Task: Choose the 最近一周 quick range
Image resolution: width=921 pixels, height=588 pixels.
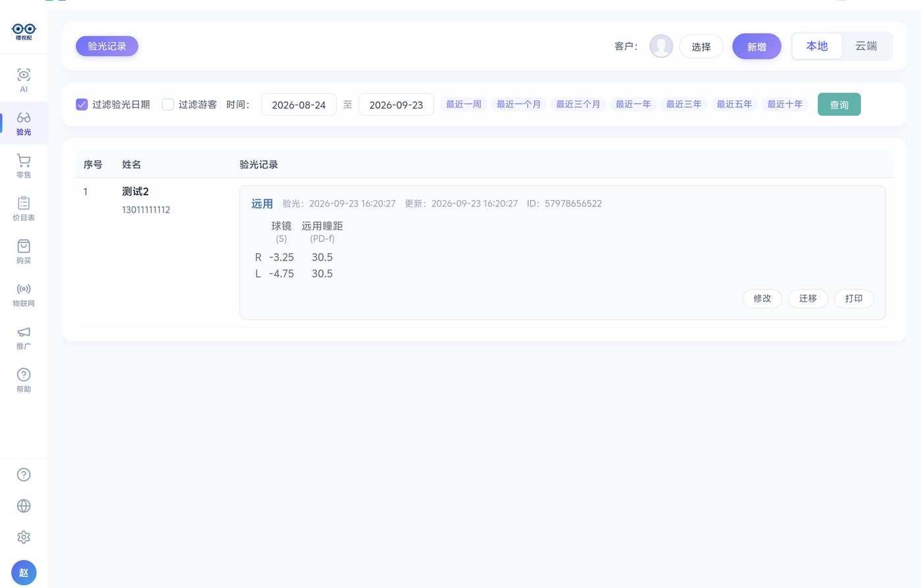Action: [464, 104]
